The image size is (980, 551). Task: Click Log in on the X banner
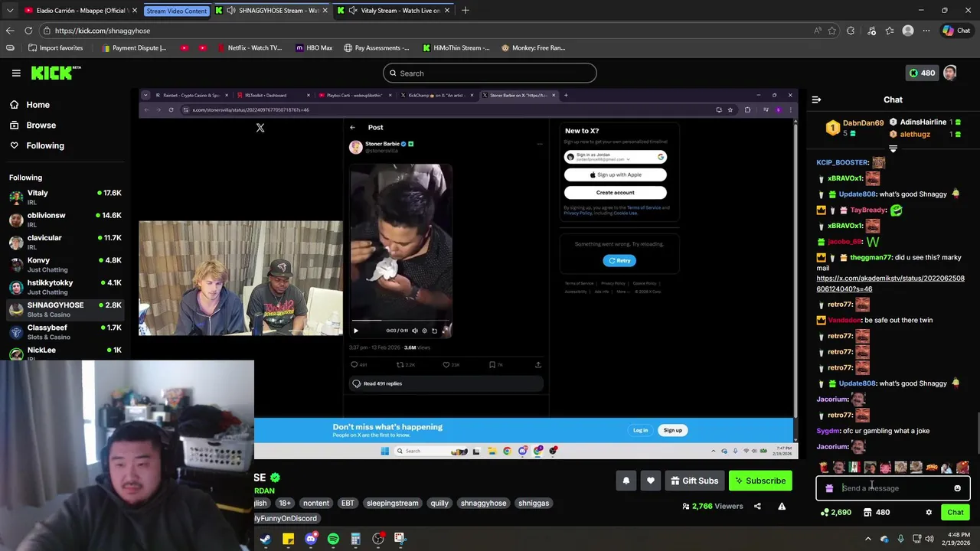[x=640, y=430]
